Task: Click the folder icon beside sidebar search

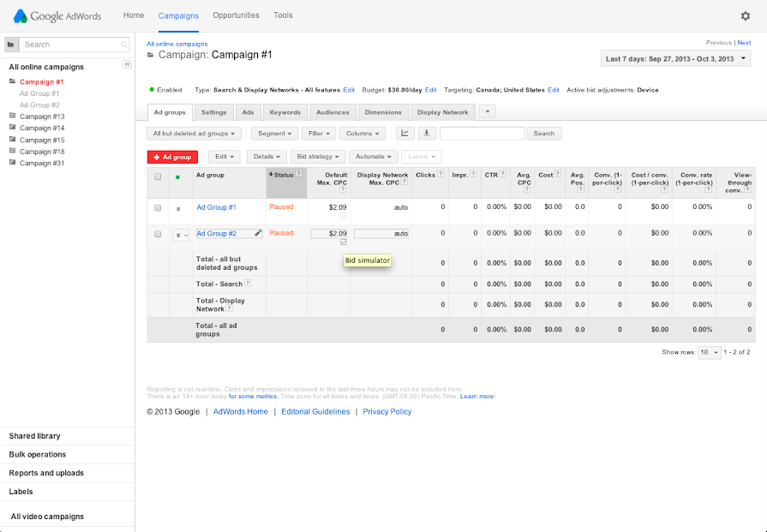Action: coord(10,45)
